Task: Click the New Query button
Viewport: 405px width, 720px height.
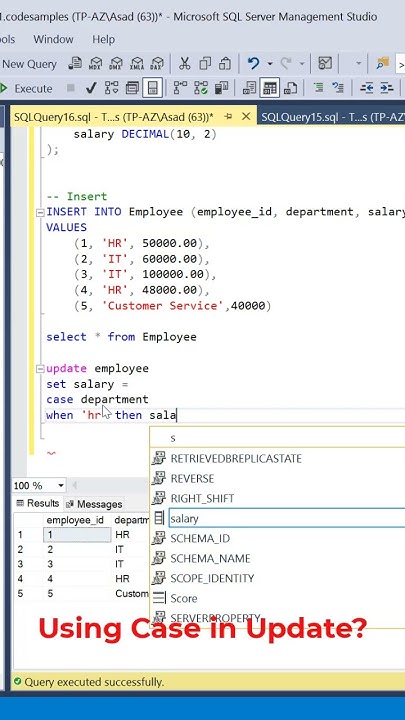Action: [x=28, y=64]
